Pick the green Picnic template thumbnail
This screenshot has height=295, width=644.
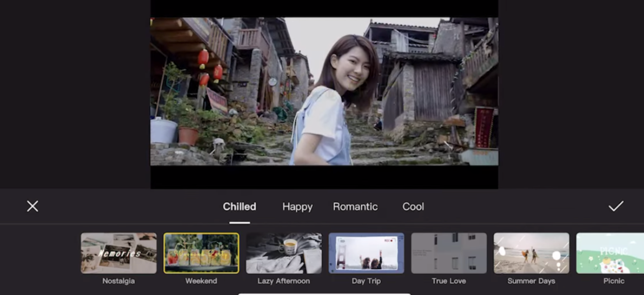click(610, 253)
